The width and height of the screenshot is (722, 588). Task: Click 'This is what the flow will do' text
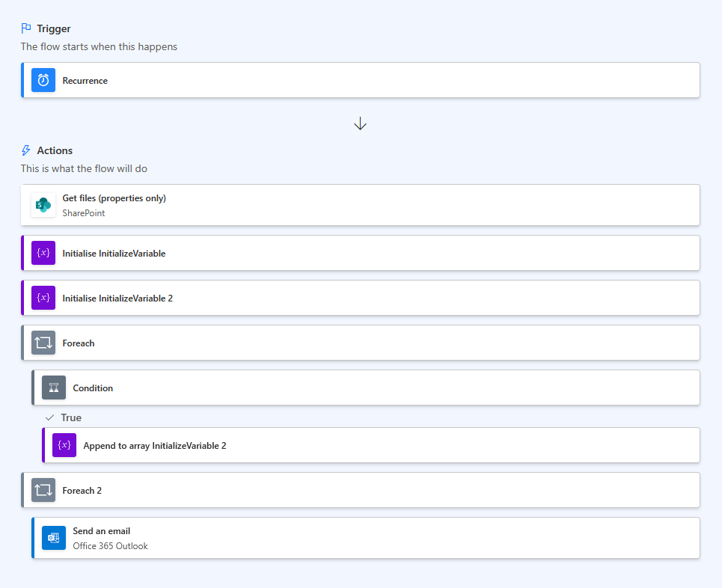(x=84, y=168)
